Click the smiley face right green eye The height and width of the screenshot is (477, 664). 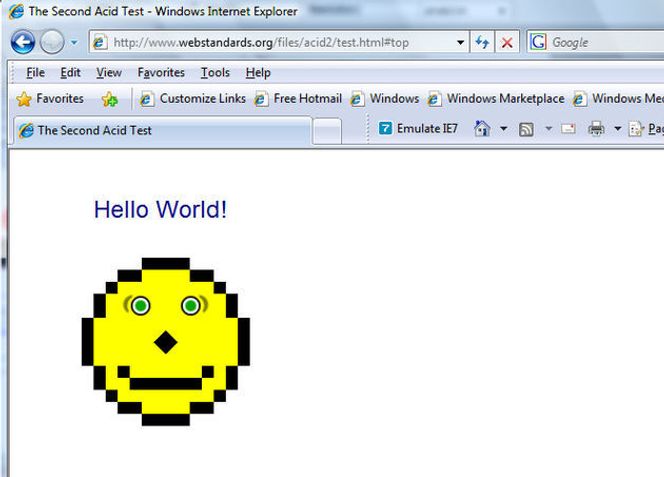[191, 305]
